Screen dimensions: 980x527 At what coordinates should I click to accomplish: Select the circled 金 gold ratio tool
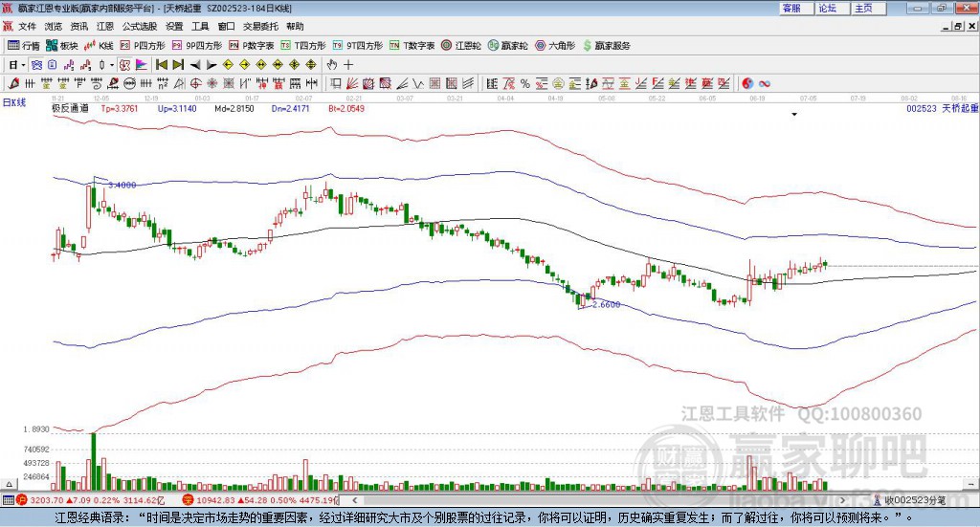558,83
